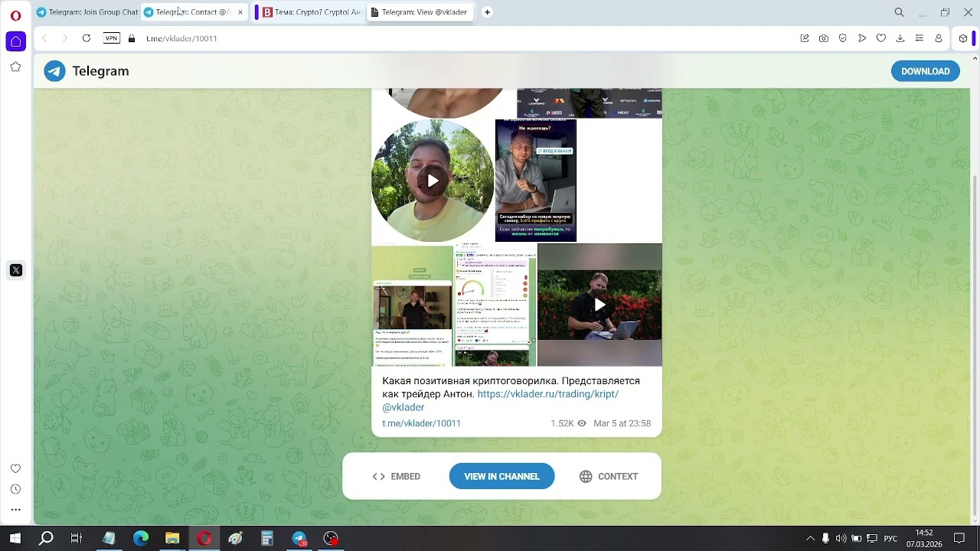Open the paper-plane icon in the address bar
Screen dimensions: 980x551
[862, 38]
